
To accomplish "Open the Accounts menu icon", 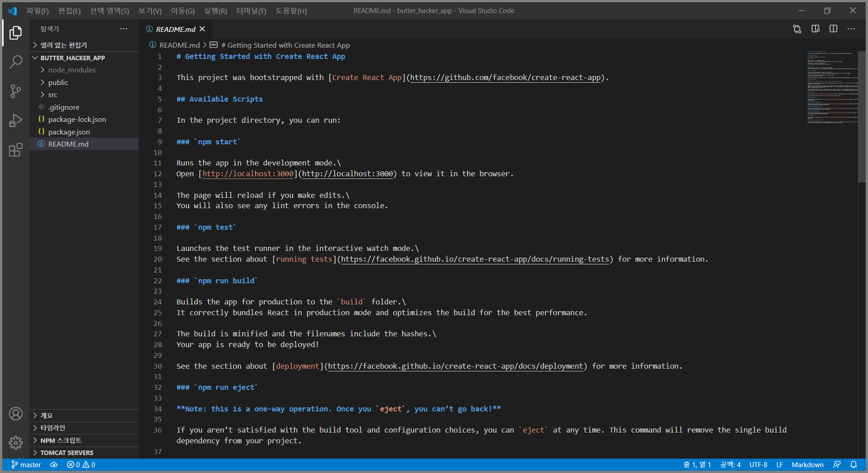I will (16, 414).
